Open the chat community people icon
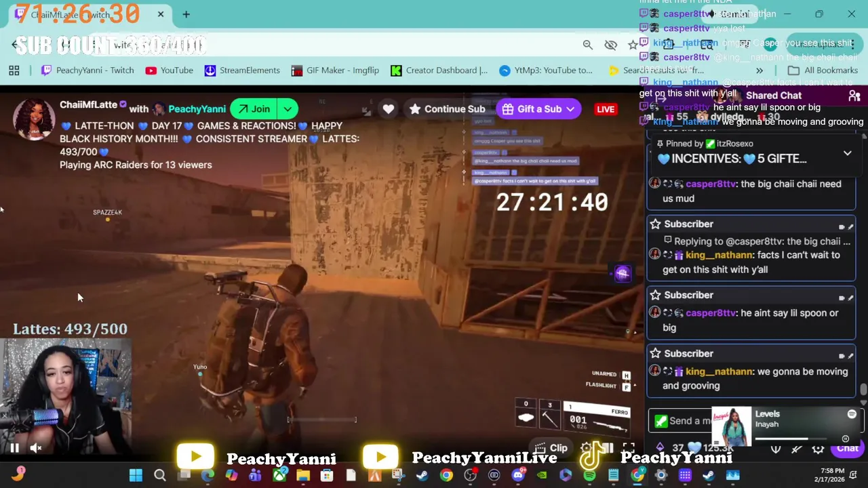The width and height of the screenshot is (868, 488). click(854, 96)
